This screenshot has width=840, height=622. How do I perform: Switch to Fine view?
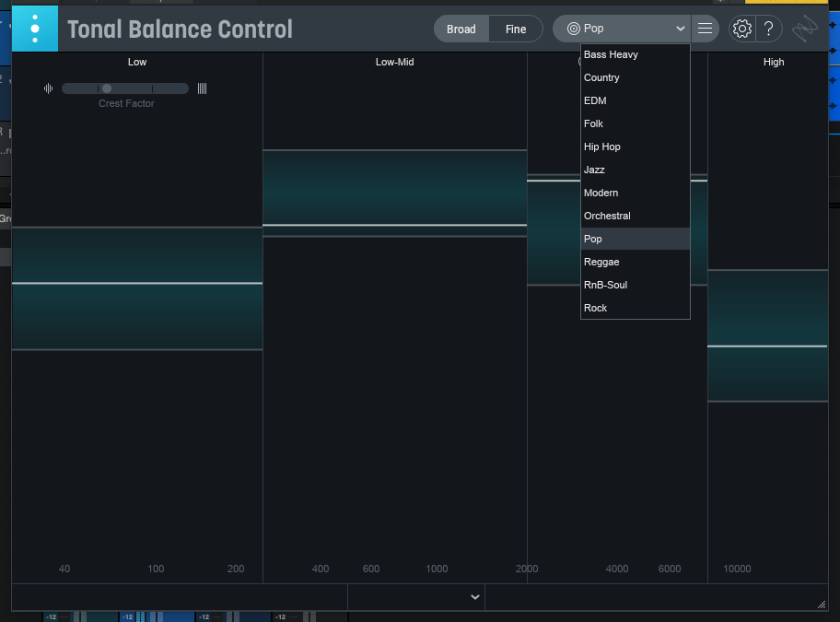click(515, 29)
